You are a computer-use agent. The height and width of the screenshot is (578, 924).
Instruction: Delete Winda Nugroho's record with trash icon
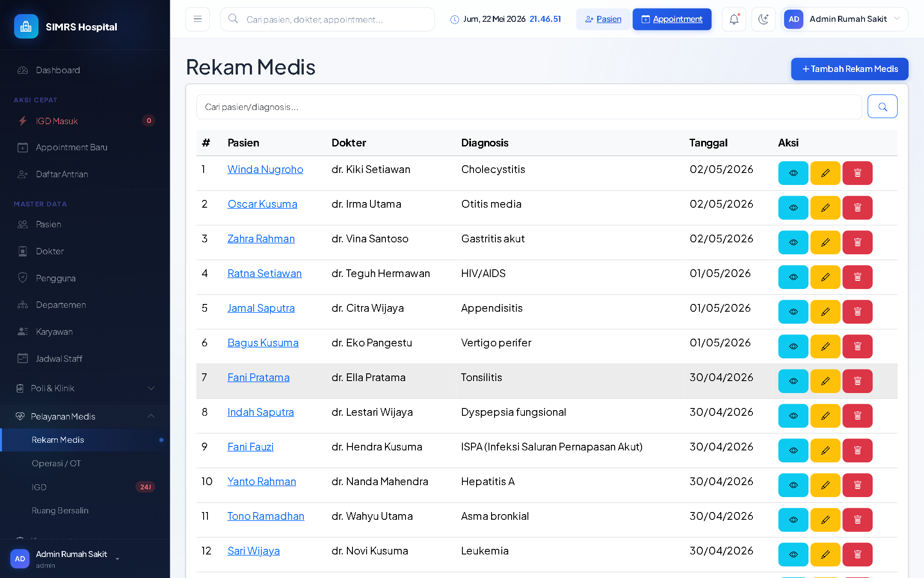(857, 173)
